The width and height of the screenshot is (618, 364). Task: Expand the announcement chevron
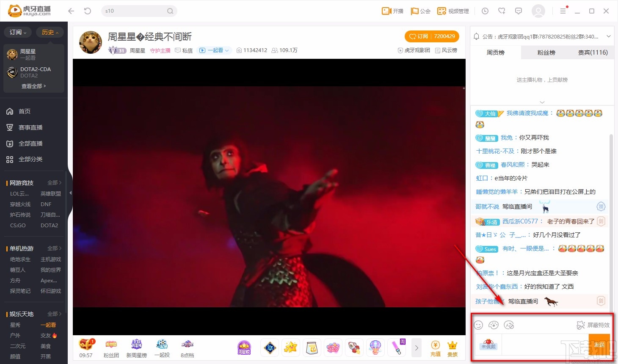[x=608, y=36]
